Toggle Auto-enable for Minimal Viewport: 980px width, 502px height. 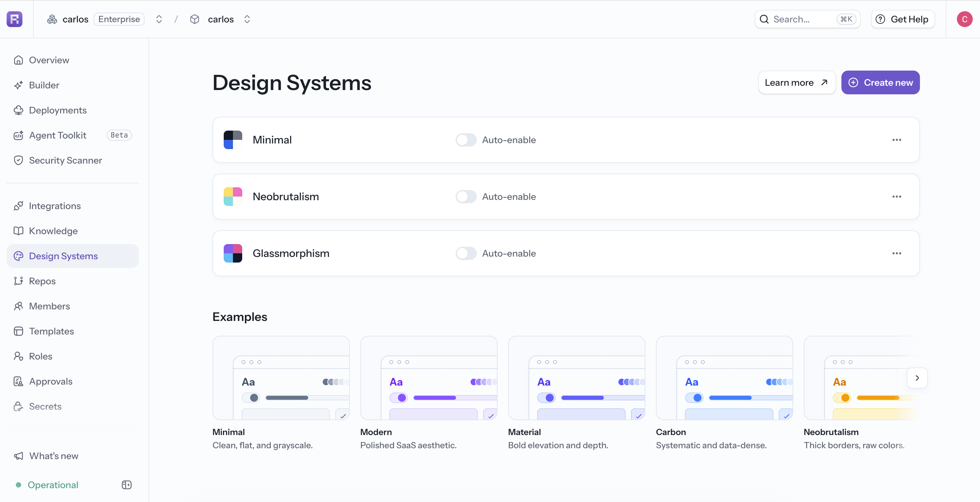pyautogui.click(x=466, y=140)
